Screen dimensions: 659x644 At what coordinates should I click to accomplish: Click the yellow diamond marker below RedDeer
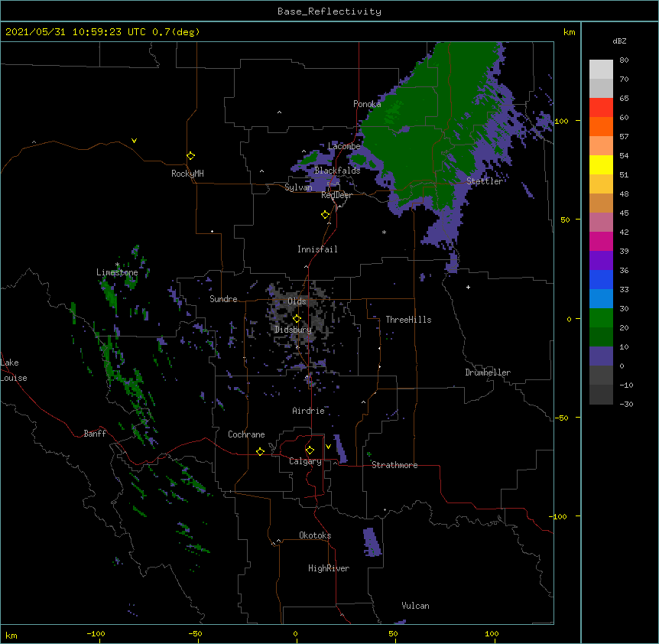tap(326, 215)
